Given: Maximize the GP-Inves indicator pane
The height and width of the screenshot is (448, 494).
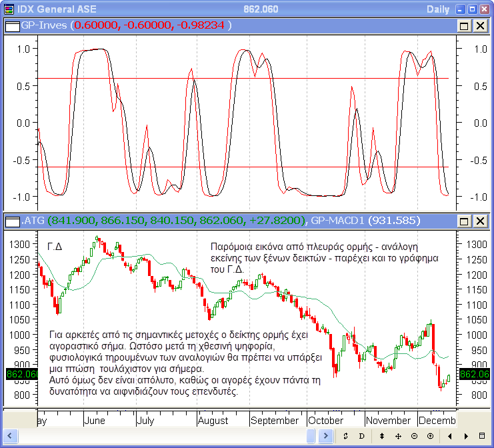Looking at the screenshot, I should click(464, 26).
